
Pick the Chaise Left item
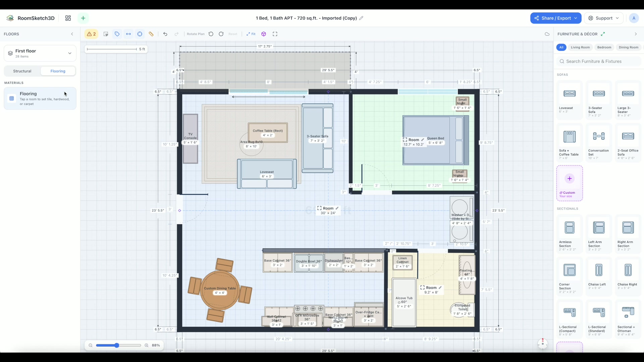[599, 277]
